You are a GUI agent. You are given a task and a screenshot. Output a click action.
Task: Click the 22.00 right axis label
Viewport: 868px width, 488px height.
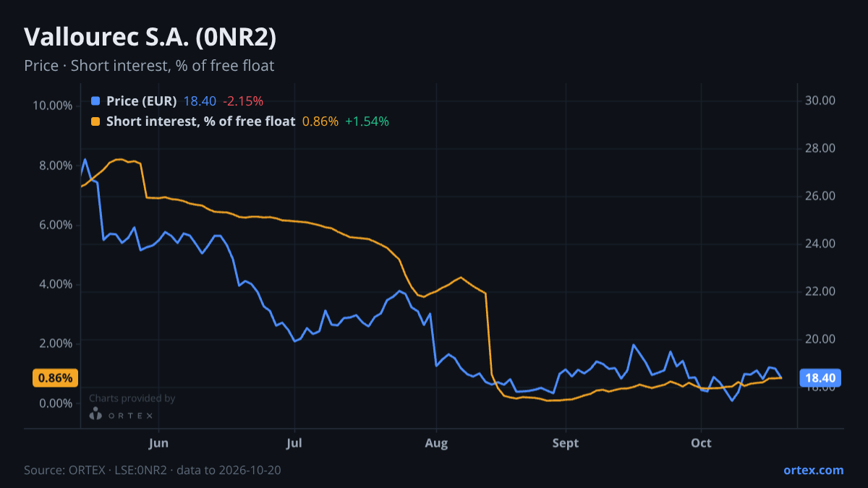(x=820, y=291)
